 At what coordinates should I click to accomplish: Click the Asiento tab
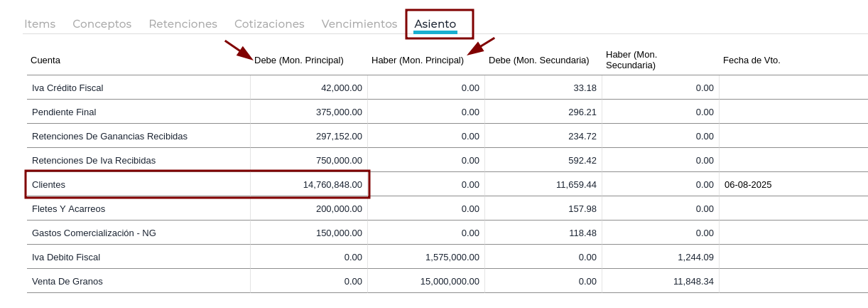point(435,24)
